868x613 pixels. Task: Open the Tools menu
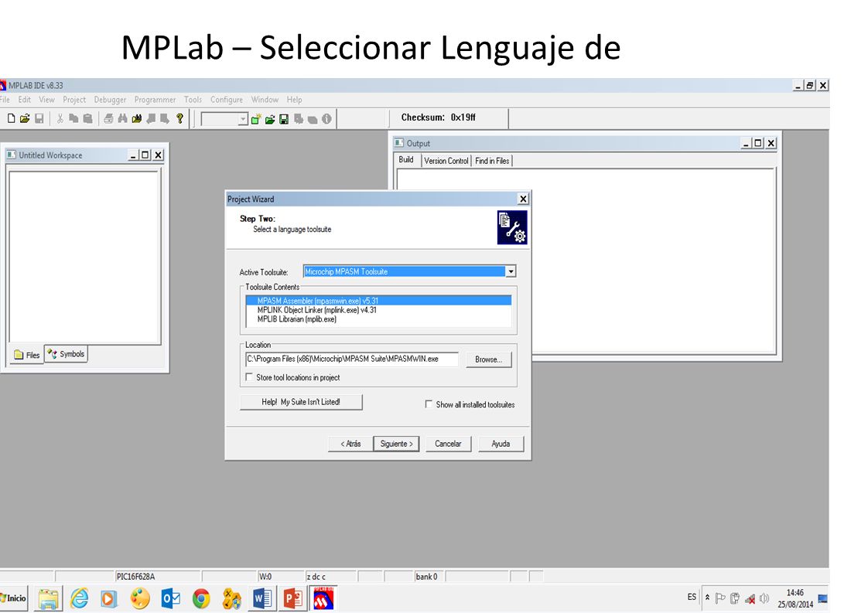click(193, 100)
